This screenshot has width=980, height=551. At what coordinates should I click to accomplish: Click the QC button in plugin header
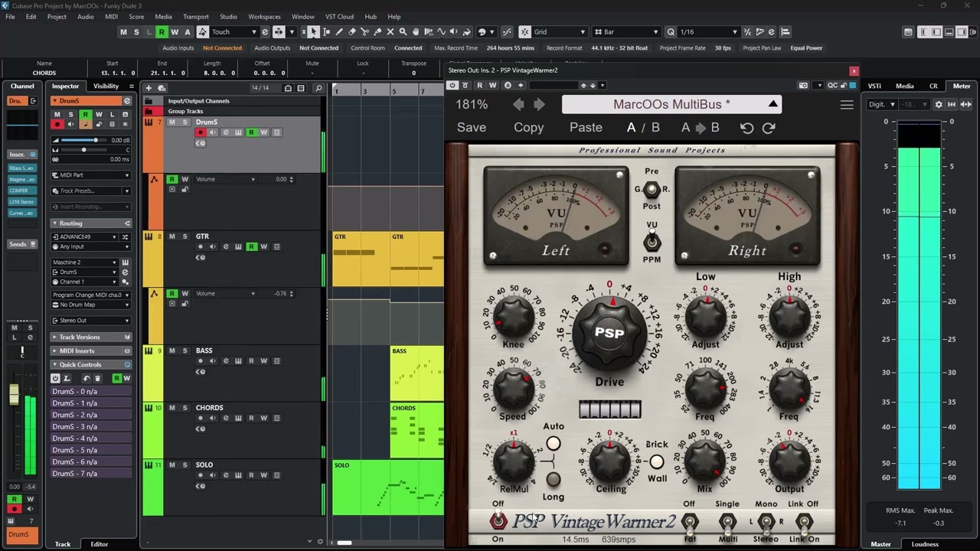pos(833,85)
